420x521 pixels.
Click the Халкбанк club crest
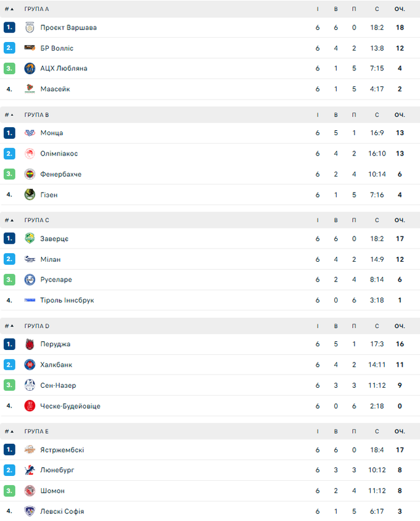coord(30,365)
